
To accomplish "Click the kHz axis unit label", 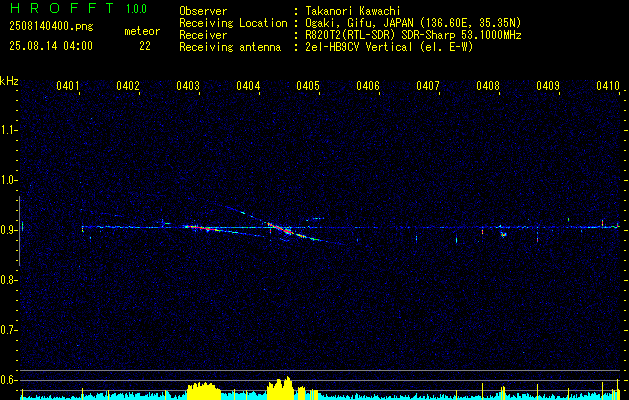I will (9, 81).
